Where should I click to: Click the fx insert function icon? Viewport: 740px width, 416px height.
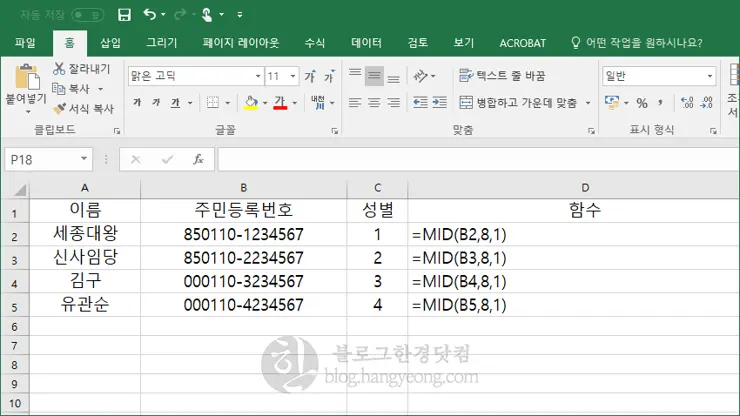point(198,160)
